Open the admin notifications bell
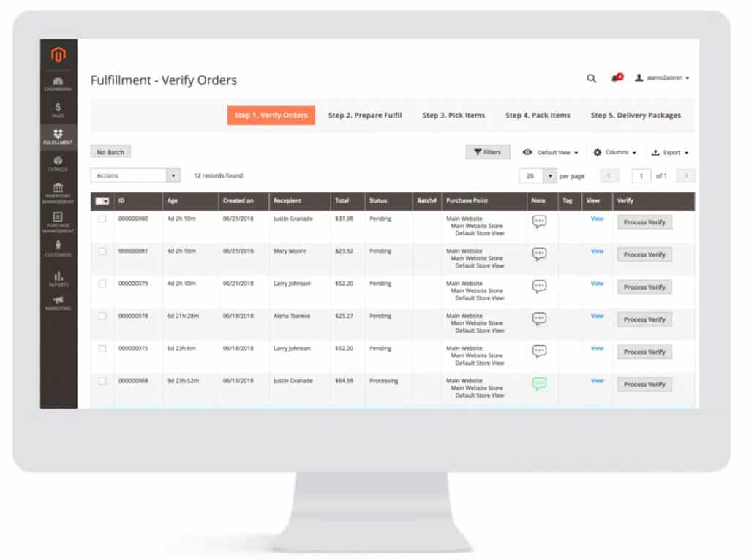The width and height of the screenshot is (749, 560). click(615, 77)
